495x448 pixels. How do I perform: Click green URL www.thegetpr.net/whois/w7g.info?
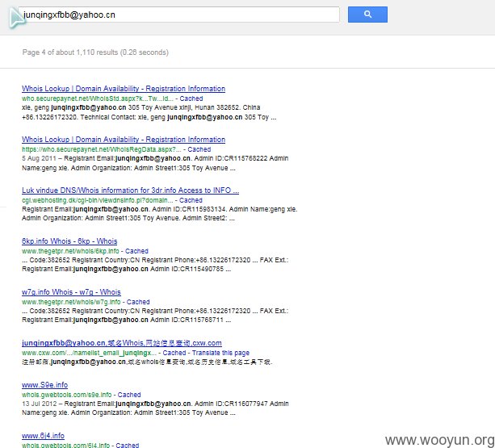click(71, 302)
